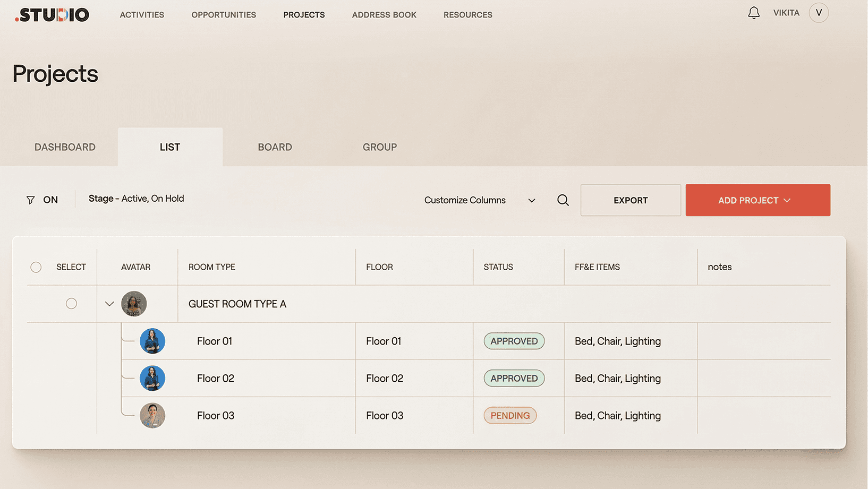This screenshot has height=489, width=868.
Task: Collapse the GUEST ROOM TYPE A group
Action: (x=109, y=304)
